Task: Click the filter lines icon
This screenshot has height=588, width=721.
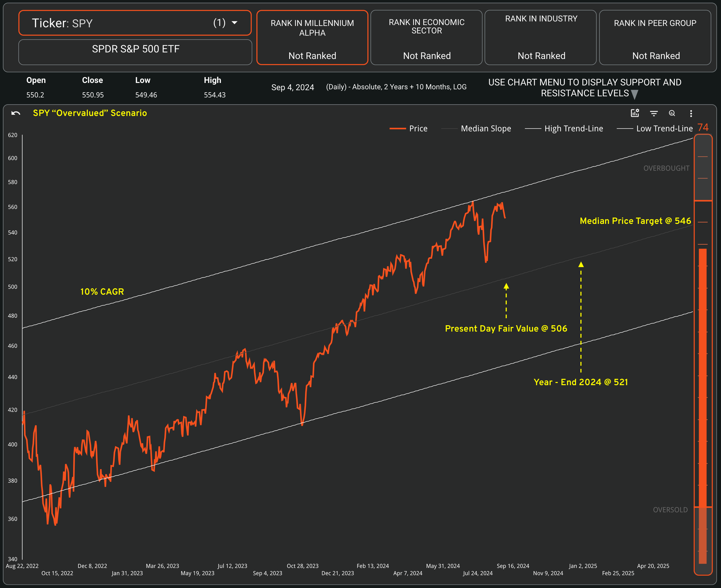Action: click(x=654, y=113)
